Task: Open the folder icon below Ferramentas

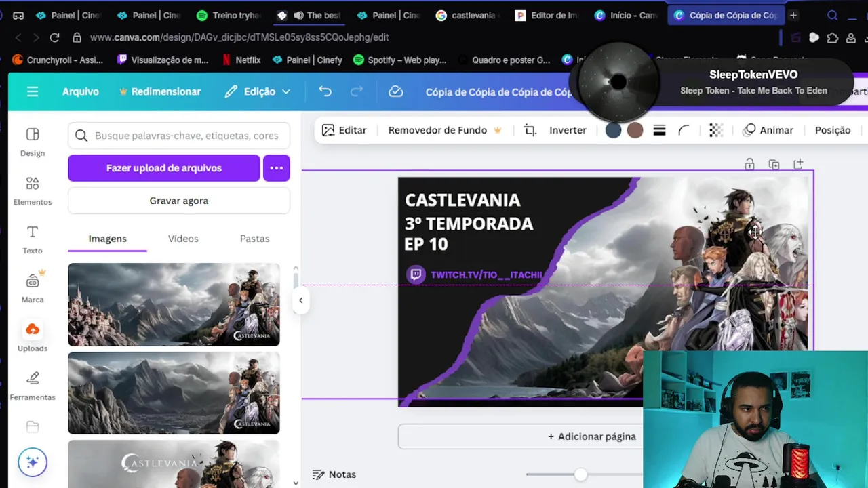Action: [x=33, y=426]
